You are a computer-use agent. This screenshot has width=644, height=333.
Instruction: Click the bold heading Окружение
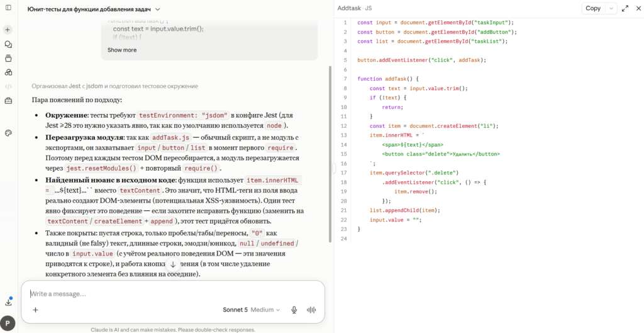point(66,115)
